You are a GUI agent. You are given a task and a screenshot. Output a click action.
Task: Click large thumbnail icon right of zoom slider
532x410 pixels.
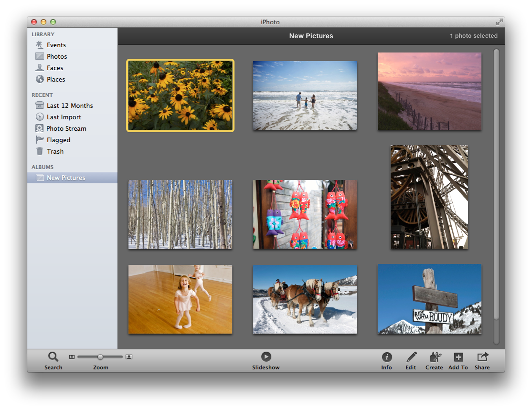(x=129, y=357)
